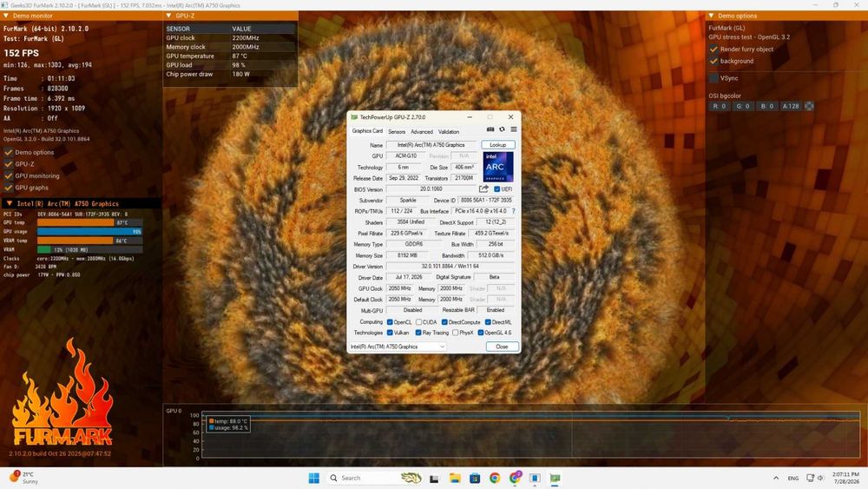Click the A:128 alpha value field
The width and height of the screenshot is (868, 489).
pos(791,106)
